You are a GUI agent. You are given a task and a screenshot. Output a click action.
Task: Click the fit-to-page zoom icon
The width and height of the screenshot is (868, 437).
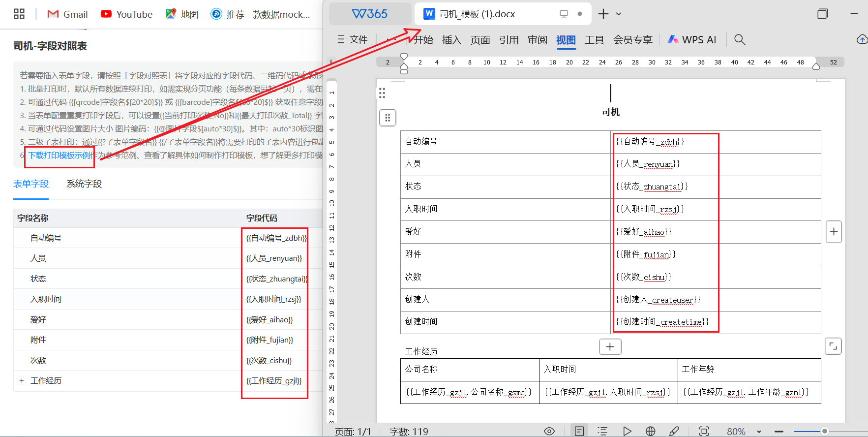pos(704,431)
